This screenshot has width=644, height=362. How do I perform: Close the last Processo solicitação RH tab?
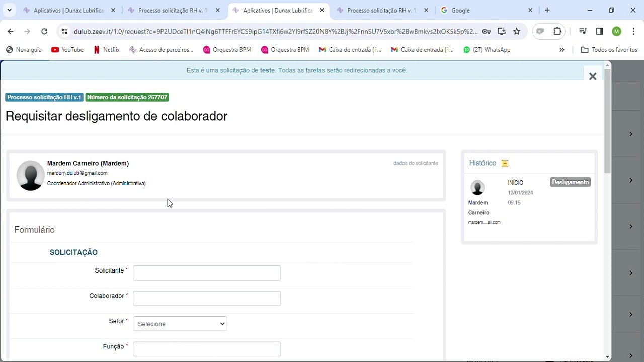coord(426,10)
